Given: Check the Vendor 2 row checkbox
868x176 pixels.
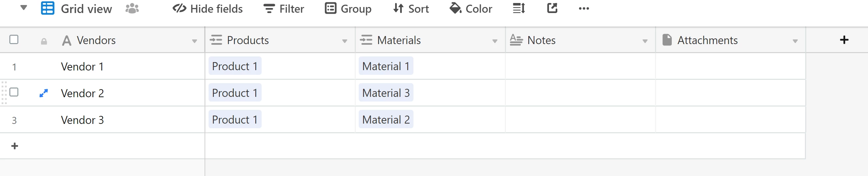Looking at the screenshot, I should tap(14, 92).
